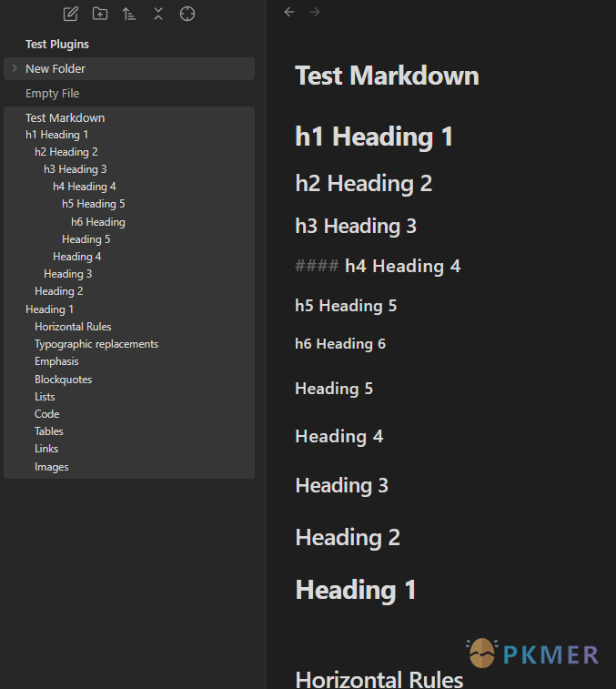Click editor line Heading 5
The width and height of the screenshot is (616, 689).
pos(334,389)
